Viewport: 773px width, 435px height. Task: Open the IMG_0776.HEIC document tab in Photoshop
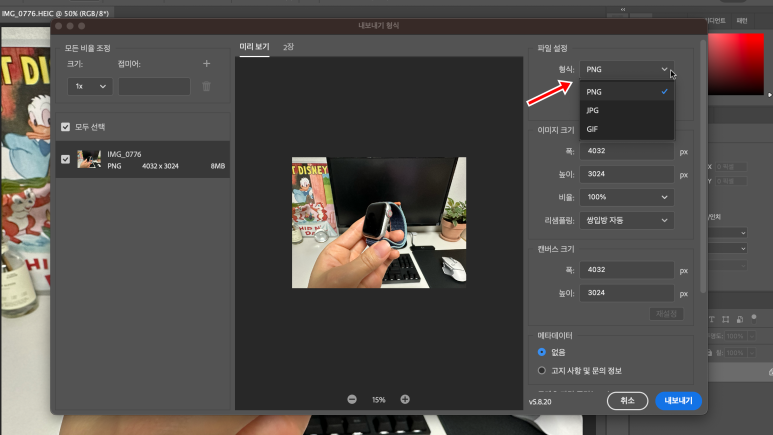[x=55, y=13]
